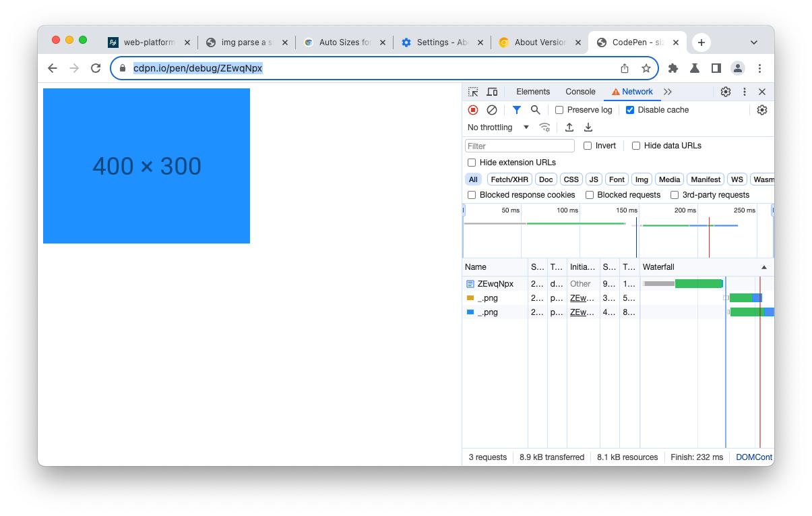
Task: Switch to the Elements panel
Action: point(533,91)
